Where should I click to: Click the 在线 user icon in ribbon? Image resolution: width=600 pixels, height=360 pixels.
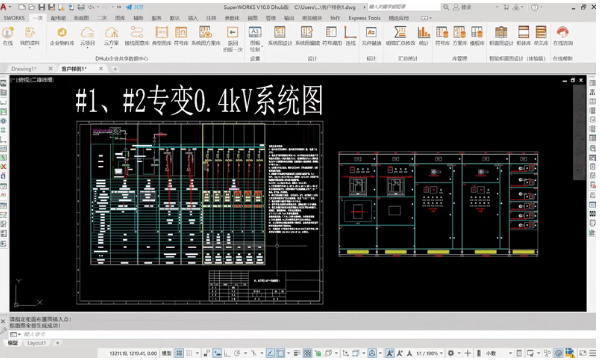point(8,36)
